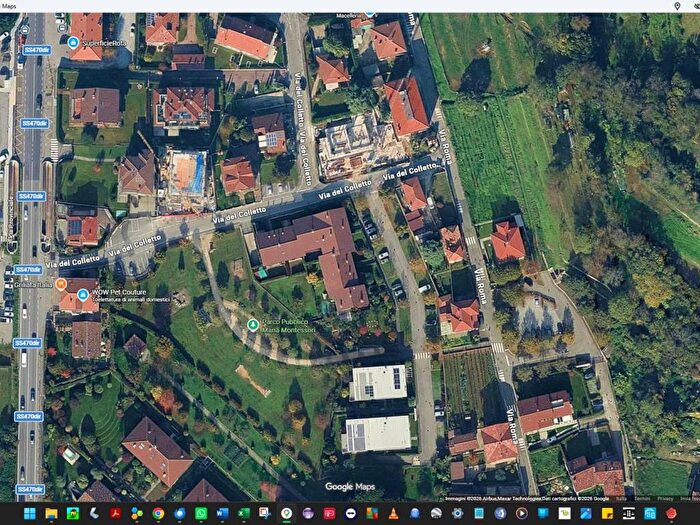Open the Settings gear in taskbar
Screen dimensions: 700x525
tap(458, 513)
